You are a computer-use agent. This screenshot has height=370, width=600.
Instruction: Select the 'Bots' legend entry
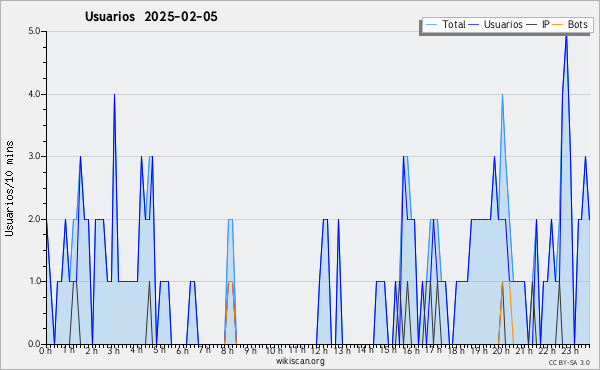point(570,24)
